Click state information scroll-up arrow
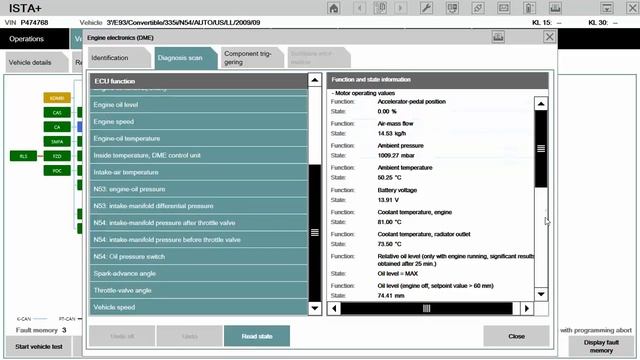Screen dimensions: 640x360 (x=541, y=104)
